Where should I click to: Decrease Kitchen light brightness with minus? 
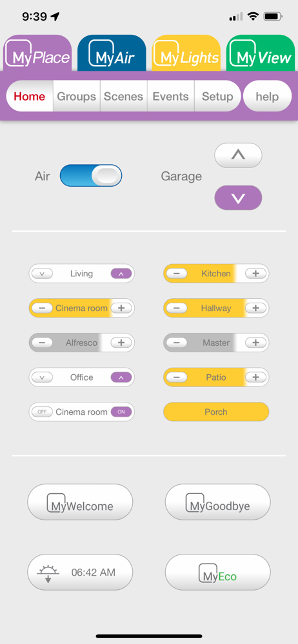tap(177, 274)
